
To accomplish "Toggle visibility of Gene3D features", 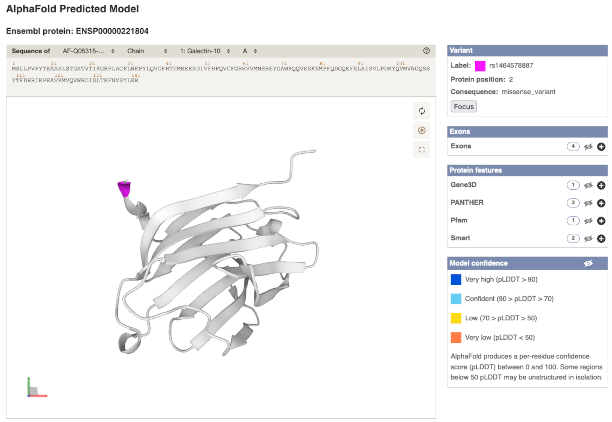I will tap(588, 185).
